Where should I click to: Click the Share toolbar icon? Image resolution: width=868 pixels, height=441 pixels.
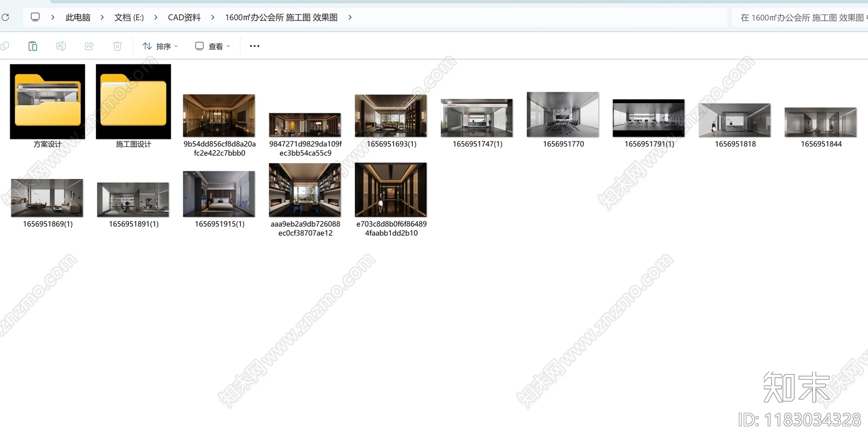coord(89,46)
